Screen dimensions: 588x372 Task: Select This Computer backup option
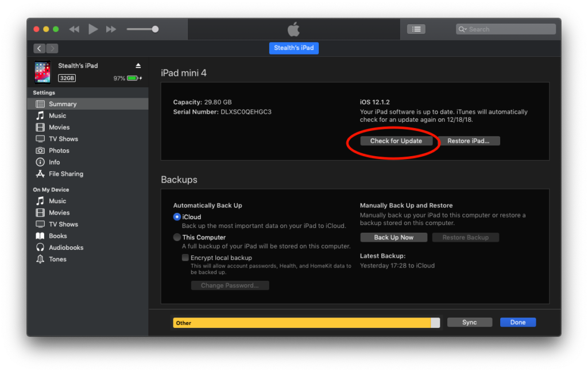tap(177, 237)
